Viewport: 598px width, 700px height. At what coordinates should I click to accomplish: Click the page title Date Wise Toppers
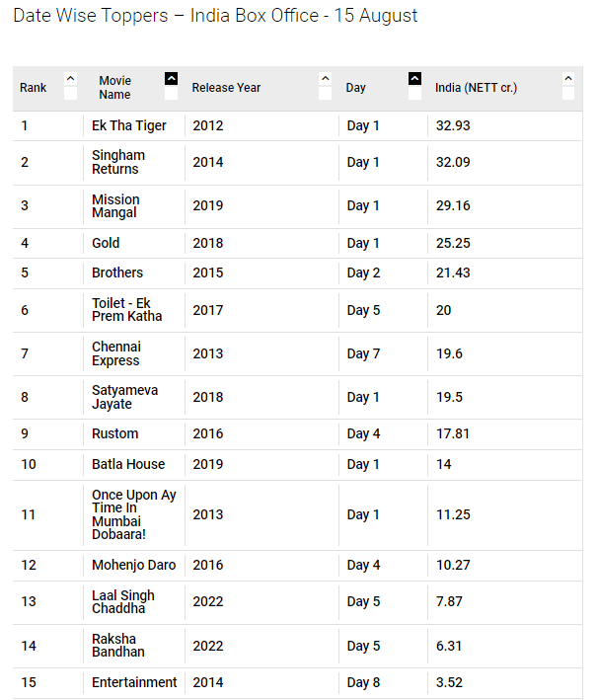pos(91,16)
